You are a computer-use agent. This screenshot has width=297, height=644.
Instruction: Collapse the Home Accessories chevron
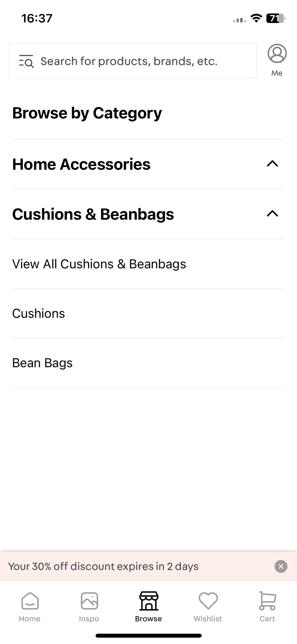[272, 164]
